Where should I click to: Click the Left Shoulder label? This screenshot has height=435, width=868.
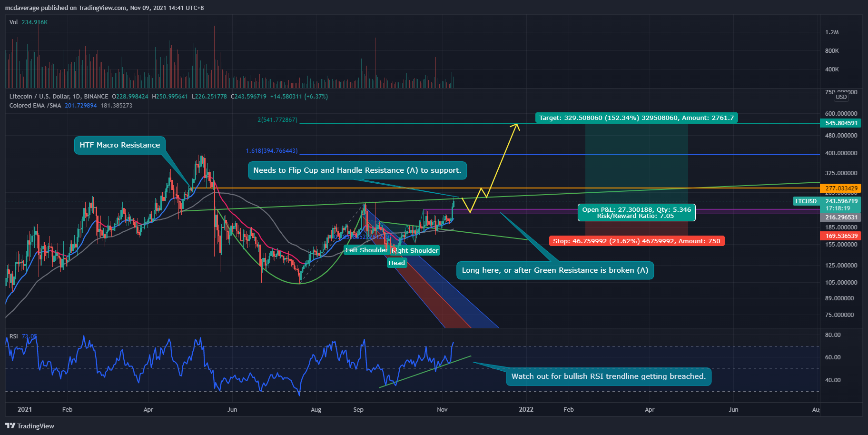(366, 250)
